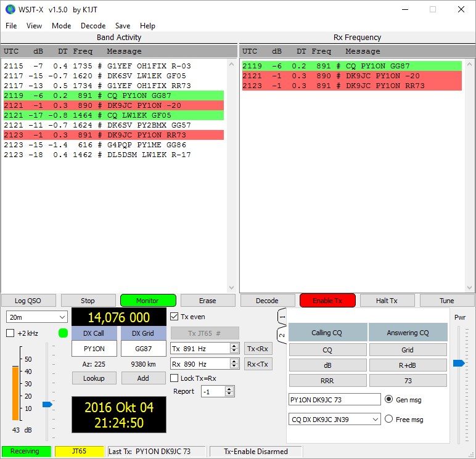Switch to message tab 1

point(282,317)
